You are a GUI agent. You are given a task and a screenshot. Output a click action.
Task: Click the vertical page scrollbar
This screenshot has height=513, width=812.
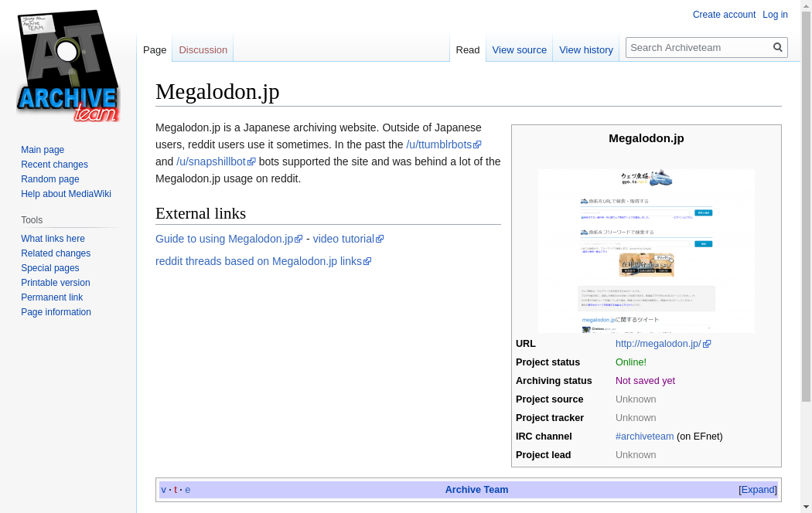[x=806, y=232]
